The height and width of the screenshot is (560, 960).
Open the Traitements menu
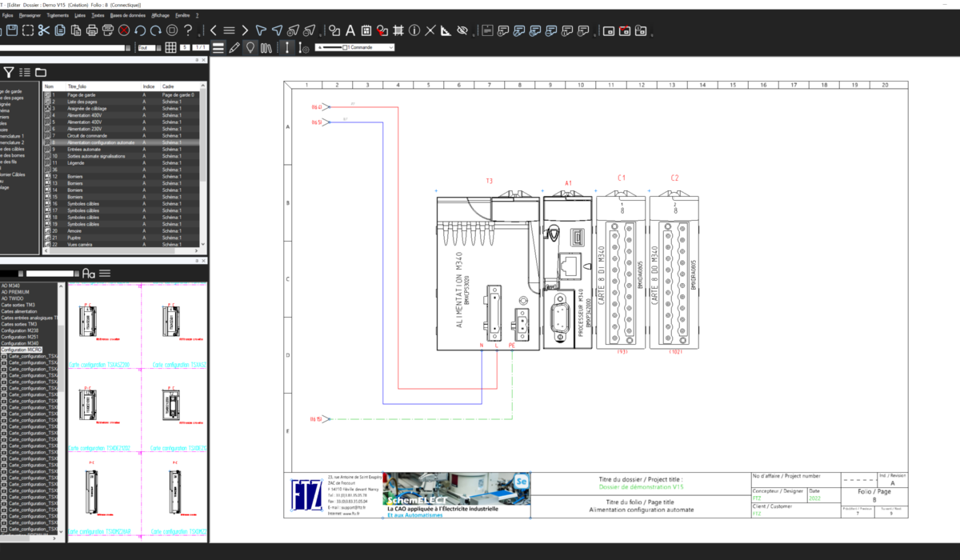coord(58,15)
